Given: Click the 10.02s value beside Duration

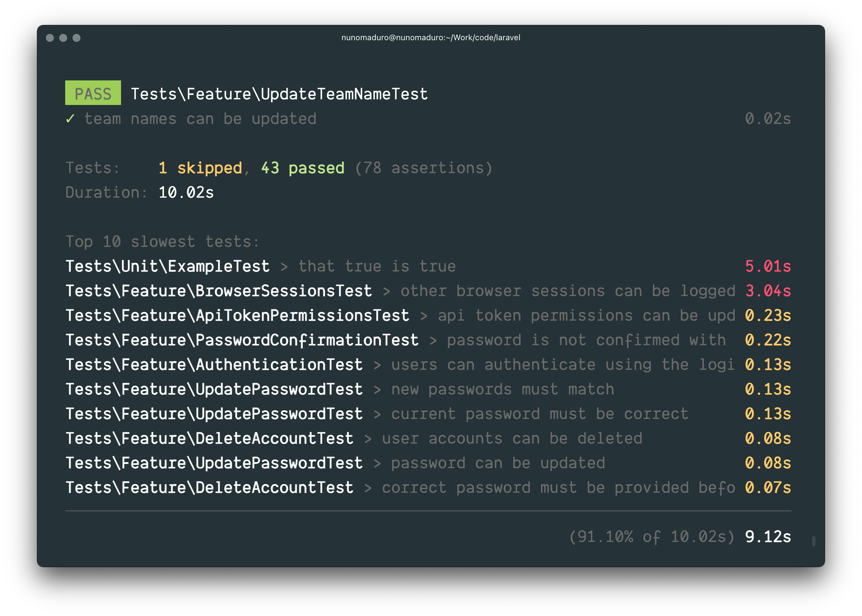Looking at the screenshot, I should (186, 193).
